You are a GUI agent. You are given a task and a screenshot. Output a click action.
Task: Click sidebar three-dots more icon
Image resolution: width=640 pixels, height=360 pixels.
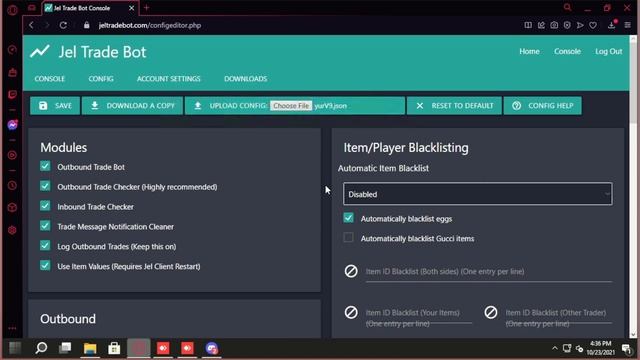pyautogui.click(x=13, y=328)
